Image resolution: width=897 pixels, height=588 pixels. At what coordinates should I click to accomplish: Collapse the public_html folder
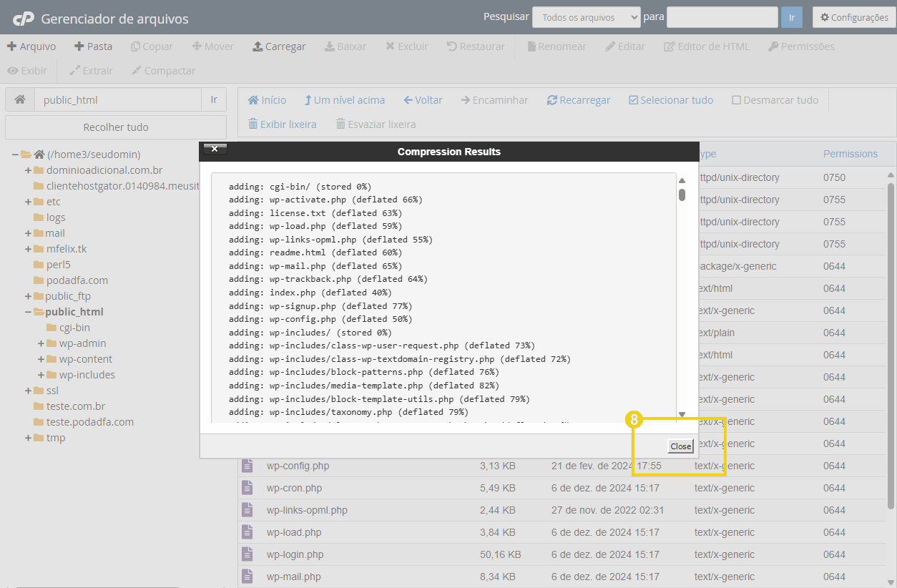pyautogui.click(x=28, y=312)
